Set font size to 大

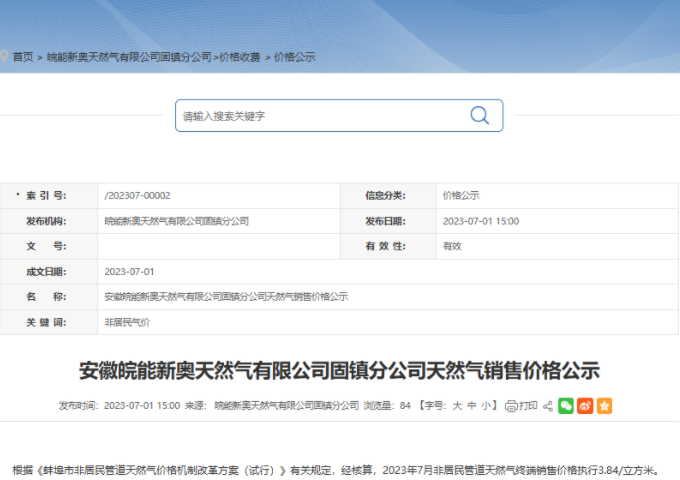458,406
